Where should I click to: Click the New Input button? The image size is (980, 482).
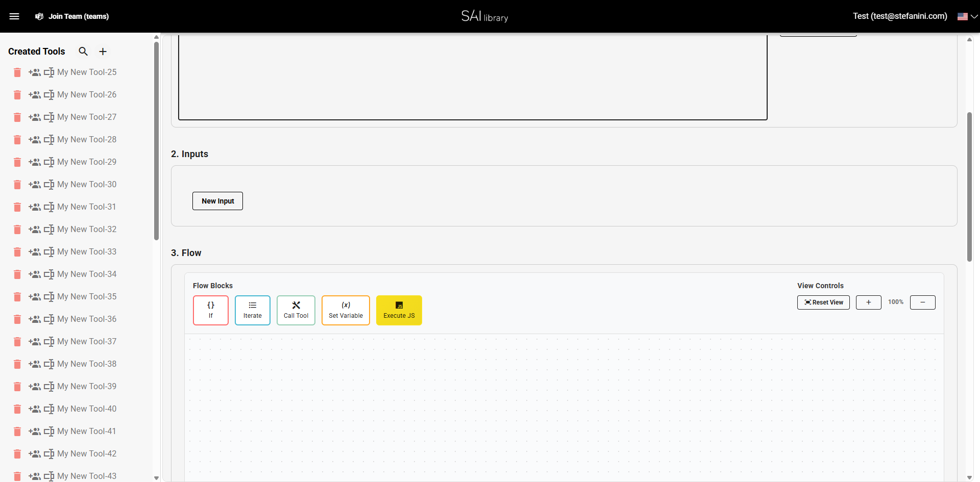pyautogui.click(x=217, y=201)
